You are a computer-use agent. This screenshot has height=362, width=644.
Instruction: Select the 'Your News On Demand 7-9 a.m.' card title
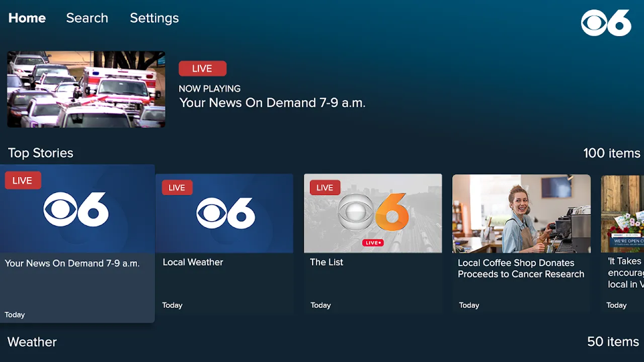(72, 263)
